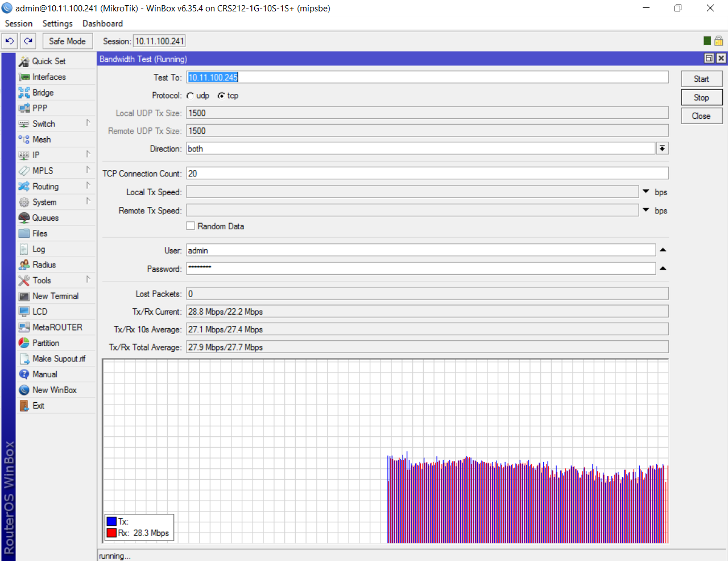Open the Quick Set panel
728x561 pixels.
[x=48, y=61]
